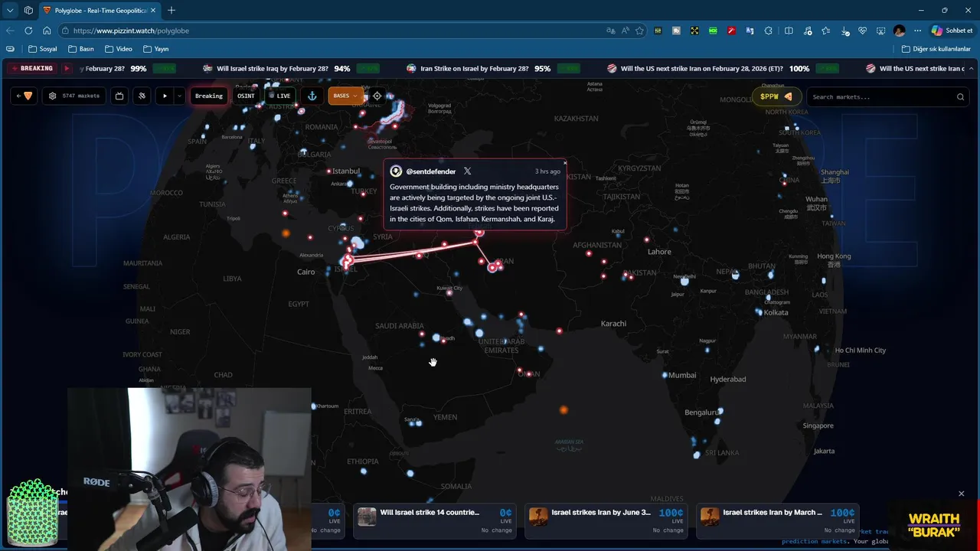The height and width of the screenshot is (551, 980).
Task: Open the TV live streams icon
Action: click(119, 96)
